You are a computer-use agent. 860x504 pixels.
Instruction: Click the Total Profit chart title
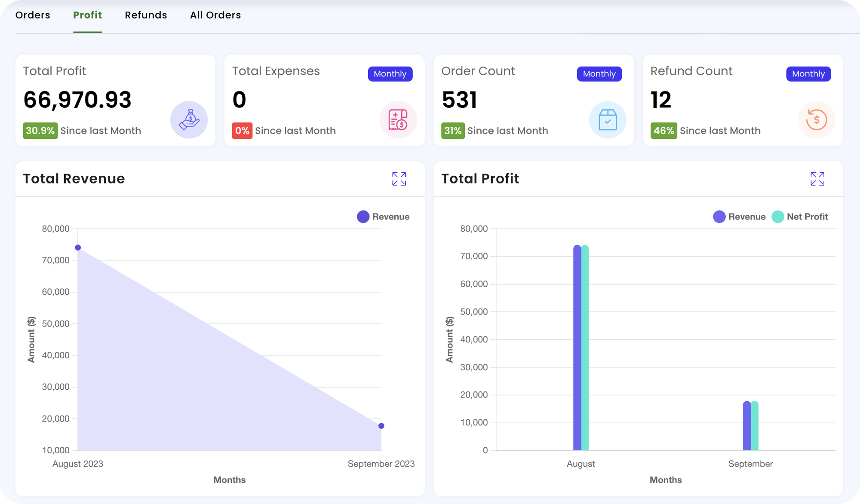(x=480, y=179)
